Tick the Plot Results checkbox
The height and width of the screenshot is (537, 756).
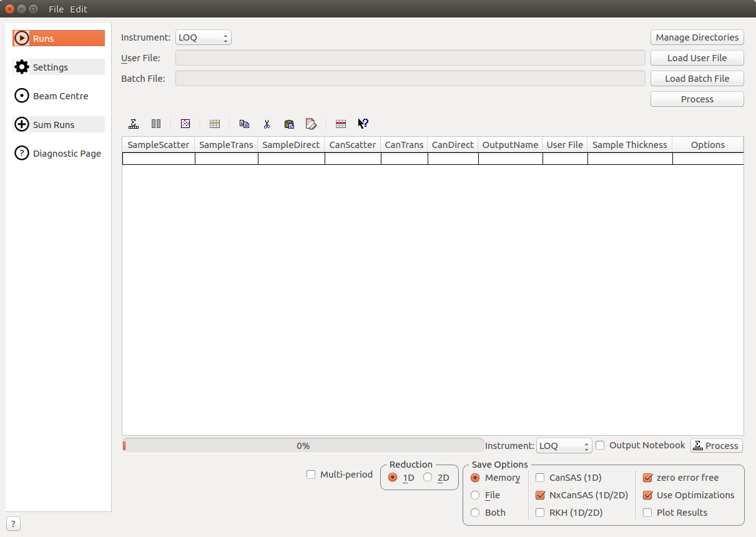tap(647, 513)
